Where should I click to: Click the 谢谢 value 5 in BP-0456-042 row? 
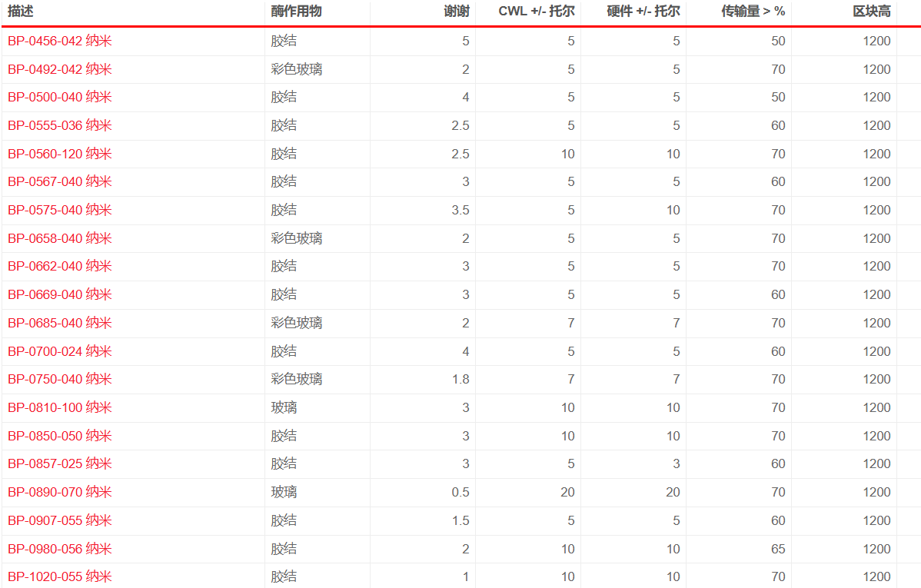[466, 41]
